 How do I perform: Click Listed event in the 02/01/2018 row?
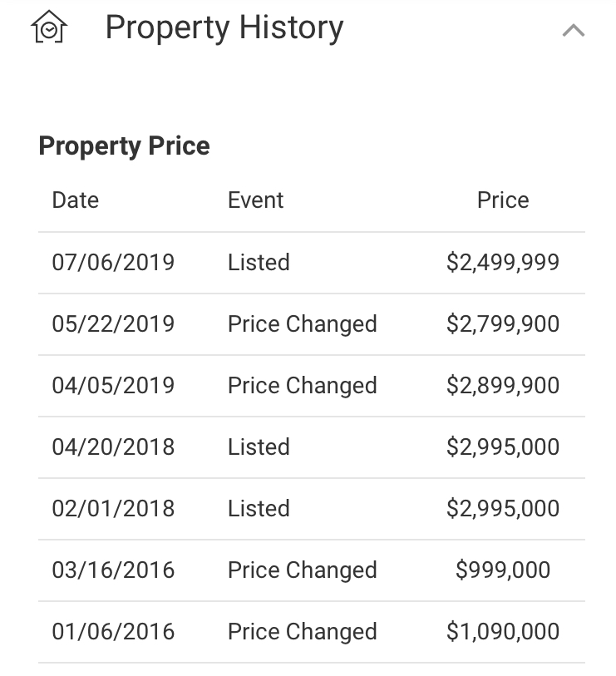tap(259, 509)
